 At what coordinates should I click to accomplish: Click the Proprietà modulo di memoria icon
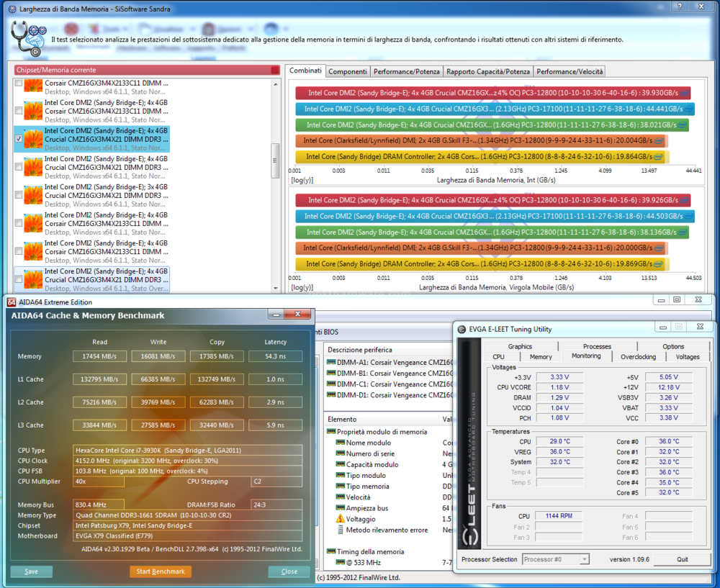331,432
